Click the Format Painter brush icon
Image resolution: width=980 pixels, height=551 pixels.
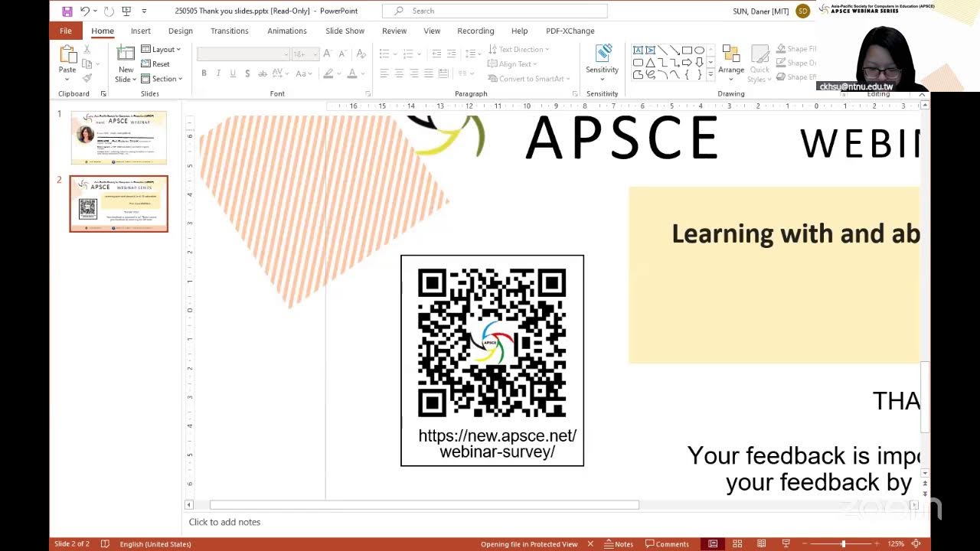click(x=87, y=78)
